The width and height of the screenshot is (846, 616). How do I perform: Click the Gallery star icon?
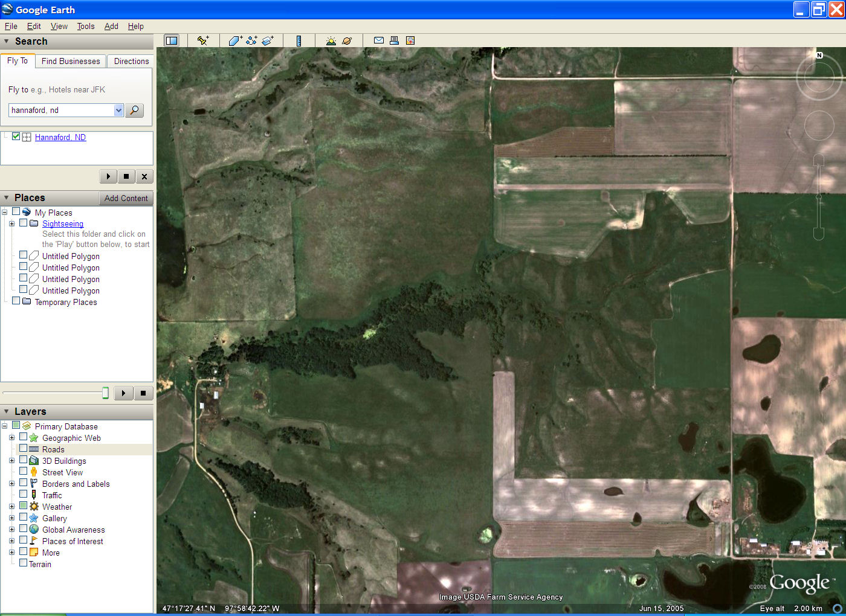(34, 518)
